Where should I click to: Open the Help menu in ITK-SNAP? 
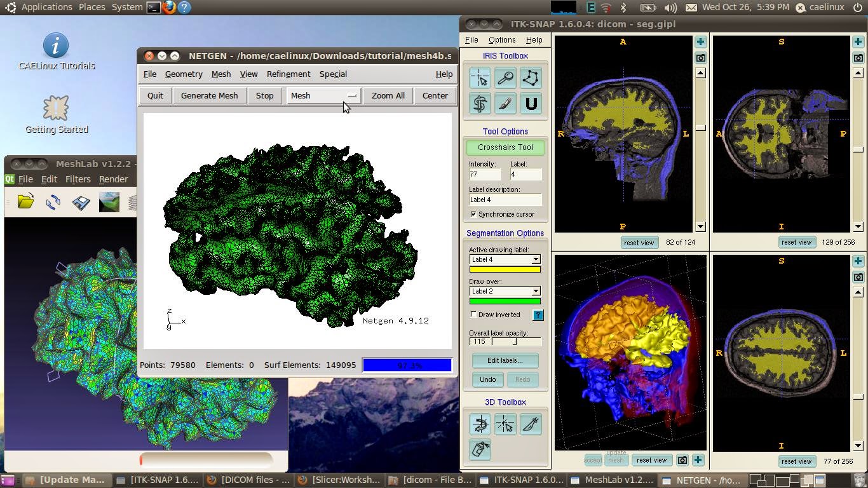(x=534, y=39)
